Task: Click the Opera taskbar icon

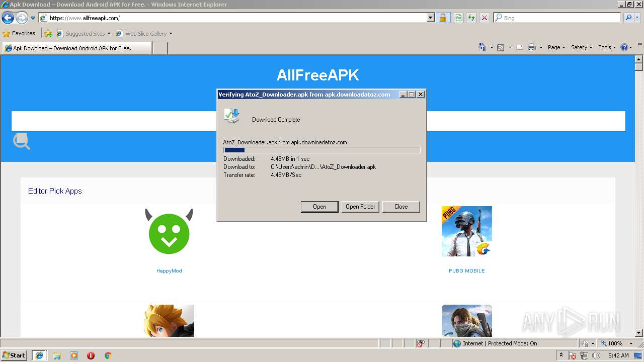Action: (x=91, y=355)
